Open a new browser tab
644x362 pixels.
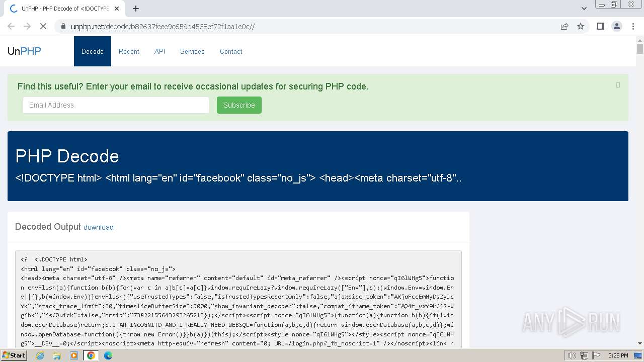coord(136,9)
